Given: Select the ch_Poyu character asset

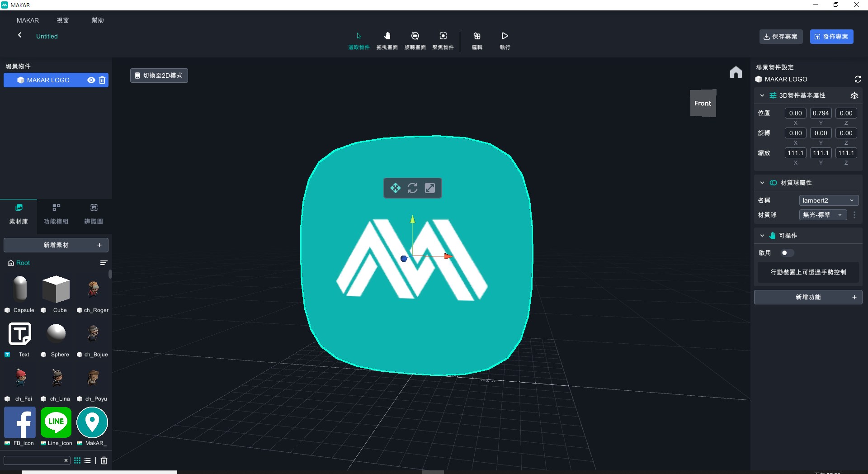Looking at the screenshot, I should pos(93,378).
